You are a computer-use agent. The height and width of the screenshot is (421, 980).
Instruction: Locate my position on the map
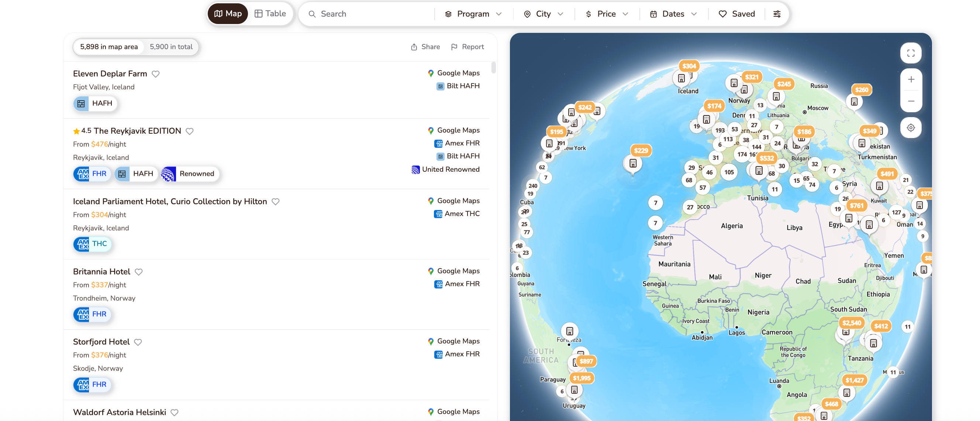pos(911,128)
